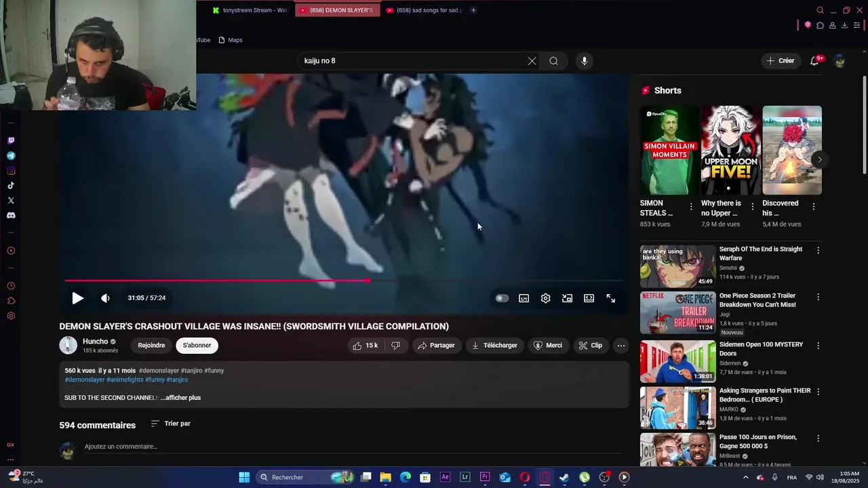Open a new browser tab

[x=473, y=10]
